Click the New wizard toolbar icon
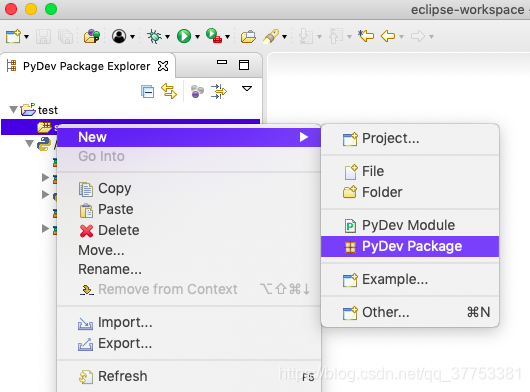This screenshot has height=392, width=530. point(13,36)
